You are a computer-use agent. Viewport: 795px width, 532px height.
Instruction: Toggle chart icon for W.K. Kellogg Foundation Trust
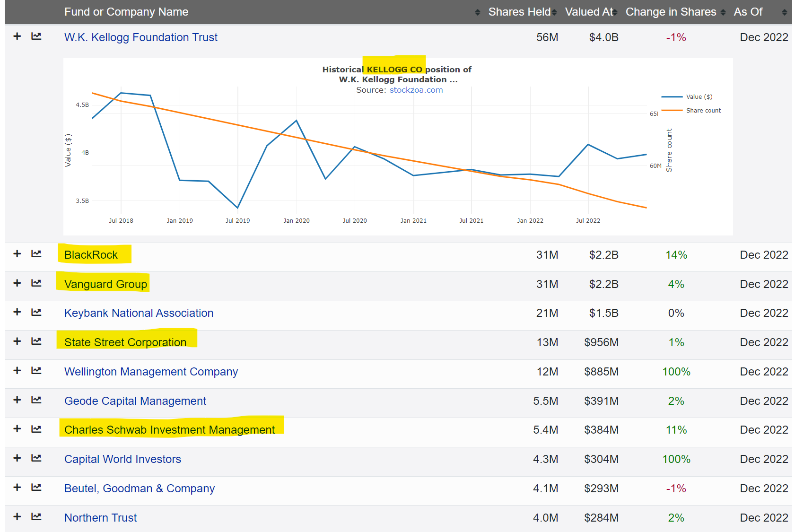[x=36, y=36]
